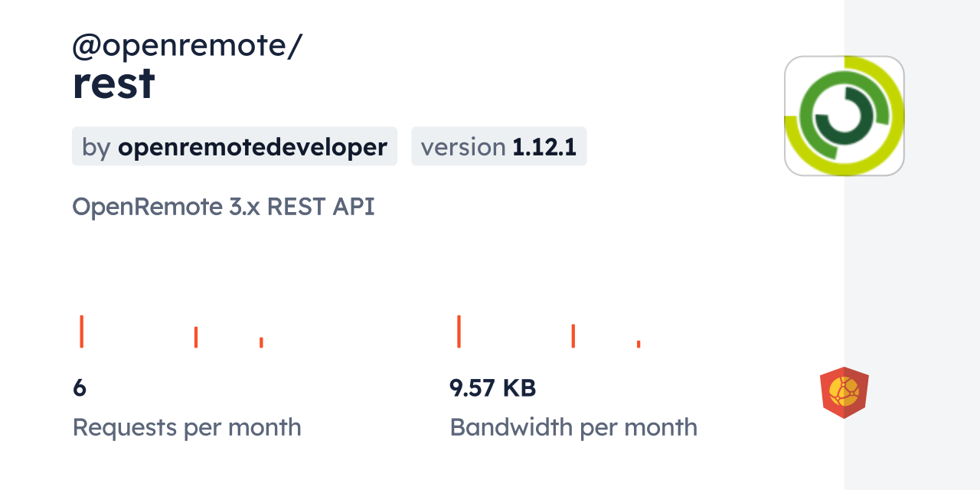This screenshot has height=490, width=980.
Task: Click the '9.57 KB' bandwidth value
Action: (492, 388)
